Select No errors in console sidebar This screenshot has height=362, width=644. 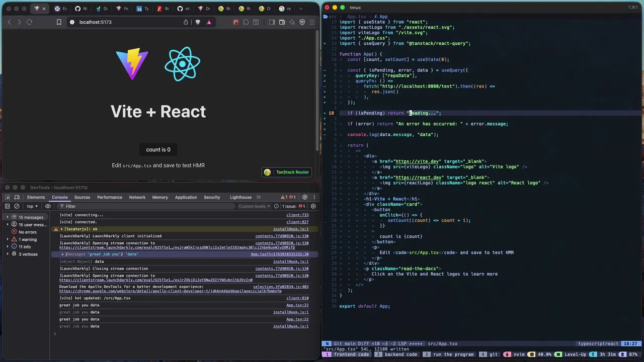point(27,232)
